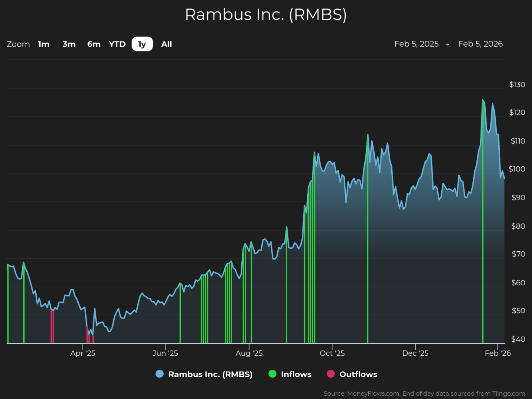Click the $130 y-axis label
This screenshot has width=532, height=399.
[517, 84]
